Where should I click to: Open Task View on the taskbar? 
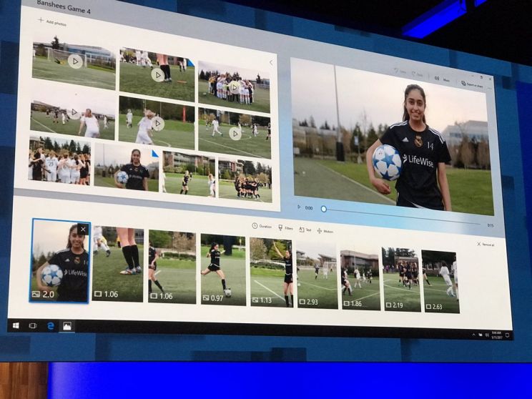[x=33, y=326]
